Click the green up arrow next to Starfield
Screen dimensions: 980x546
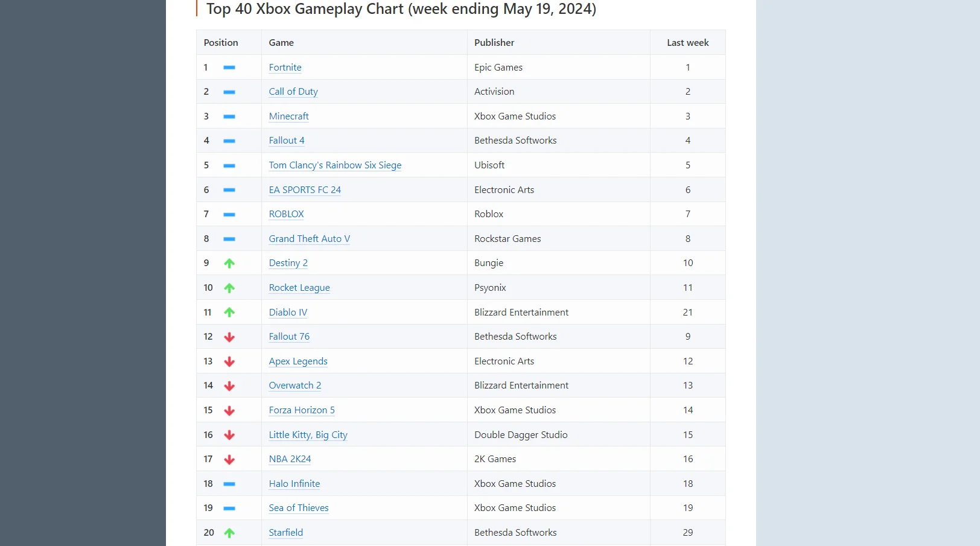pos(229,533)
